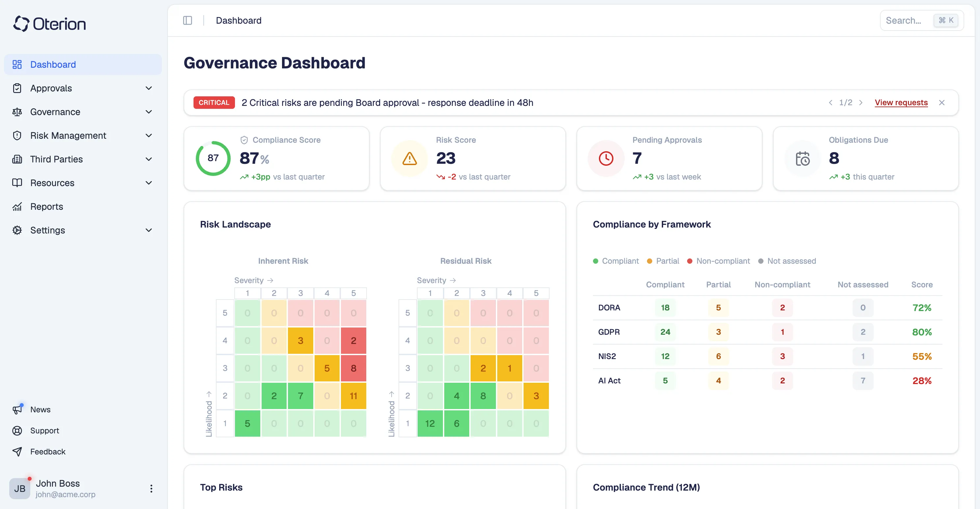980x509 pixels.
Task: Expand the Resources menu chevron
Action: point(149,183)
